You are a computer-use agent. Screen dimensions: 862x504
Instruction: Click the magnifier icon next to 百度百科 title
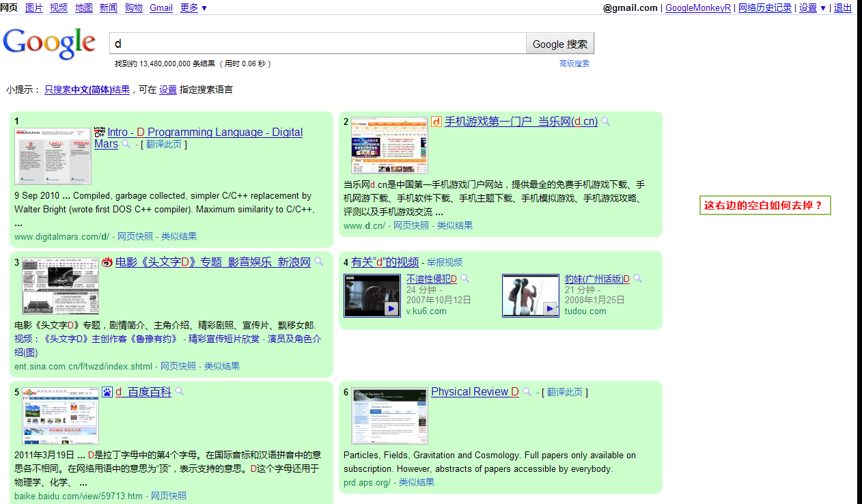(179, 391)
